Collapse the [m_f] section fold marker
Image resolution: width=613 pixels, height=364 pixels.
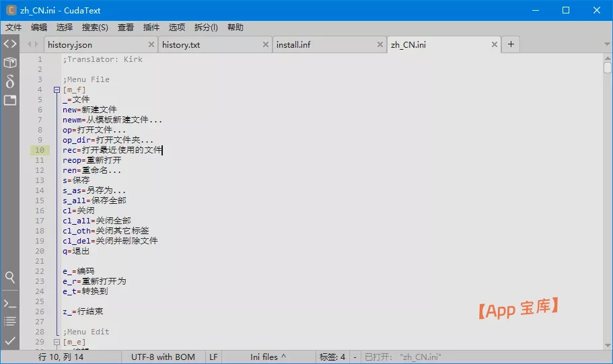pos(57,89)
